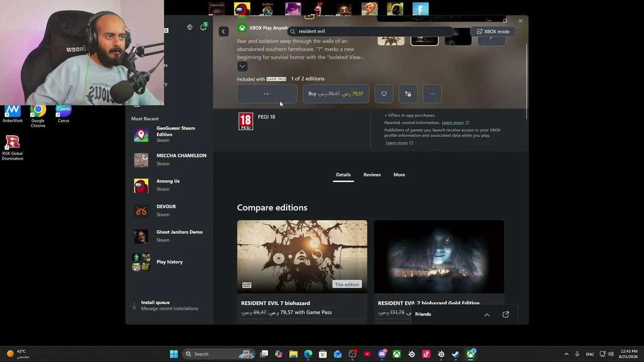Click the PEGI 18 rating badge
This screenshot has width=644, height=362.
coord(246,121)
